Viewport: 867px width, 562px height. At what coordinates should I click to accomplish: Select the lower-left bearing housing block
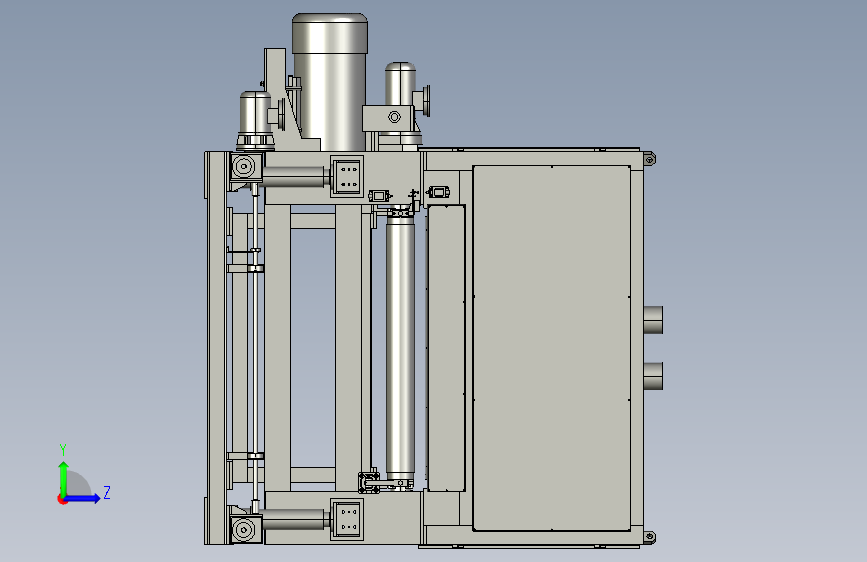(245, 529)
